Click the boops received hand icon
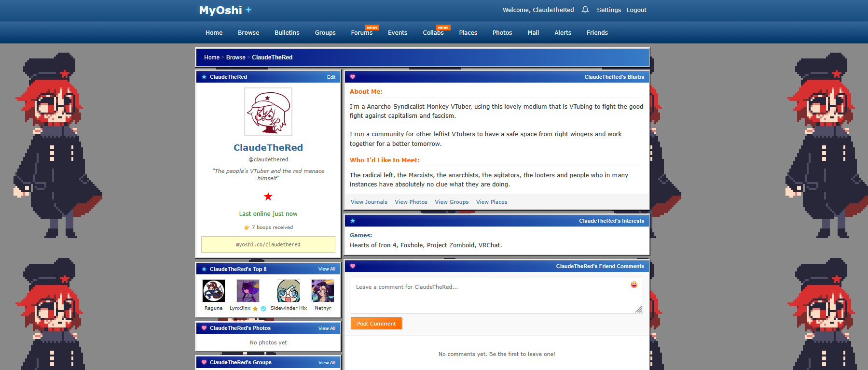This screenshot has width=868, height=370. [x=247, y=228]
